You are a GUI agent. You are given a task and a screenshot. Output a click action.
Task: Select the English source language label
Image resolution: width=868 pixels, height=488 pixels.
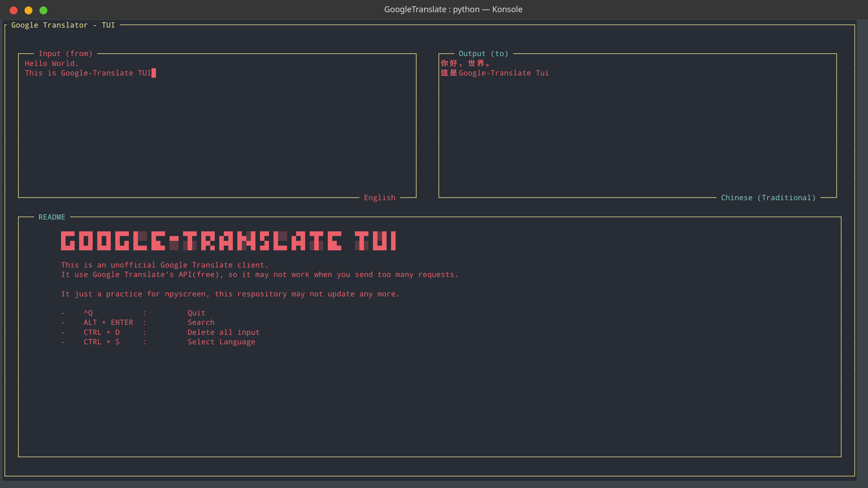coord(379,197)
